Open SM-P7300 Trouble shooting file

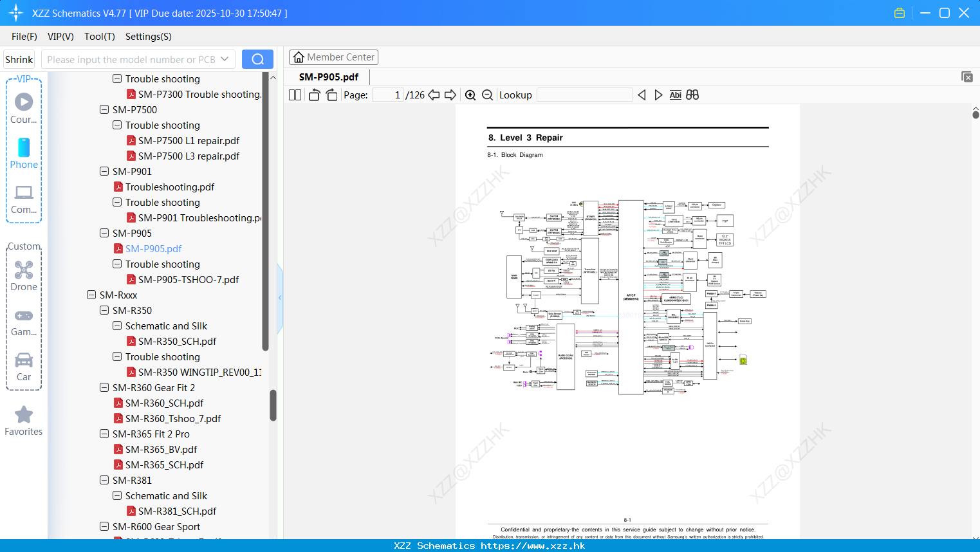pyautogui.click(x=199, y=94)
